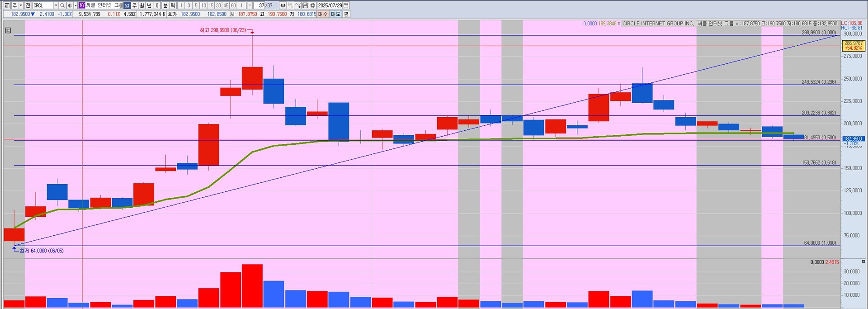Click the chart line-add tool icon
868x309 pixels.
point(298,5)
